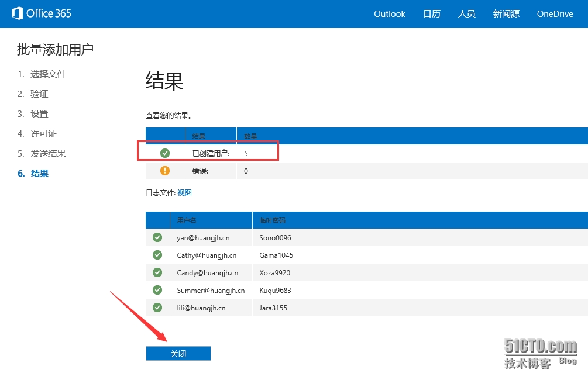The image size is (588, 380).
Task: Open the 视图 log file link
Action: 184,192
